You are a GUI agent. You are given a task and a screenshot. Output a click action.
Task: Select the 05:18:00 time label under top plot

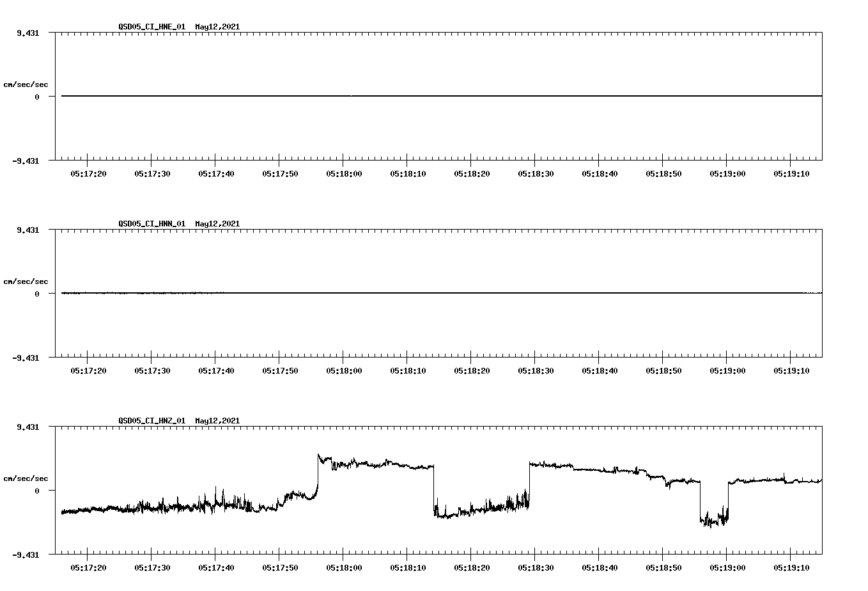point(344,173)
